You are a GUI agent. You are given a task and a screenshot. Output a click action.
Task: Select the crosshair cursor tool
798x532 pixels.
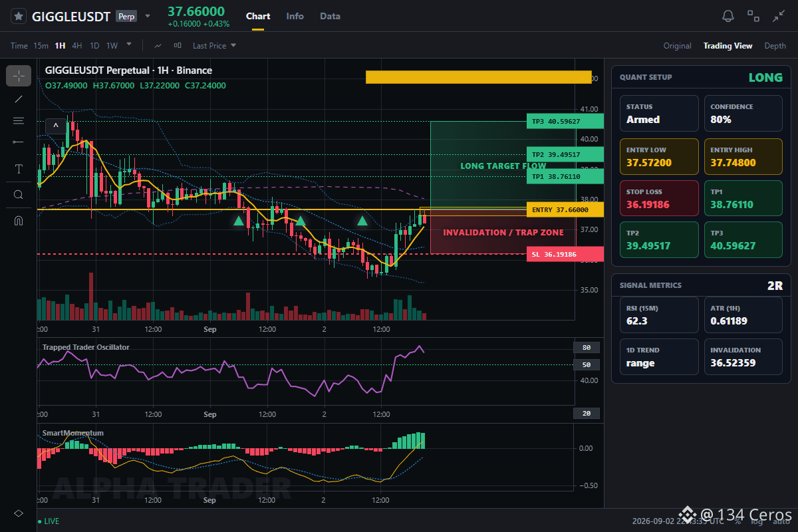pos(19,76)
